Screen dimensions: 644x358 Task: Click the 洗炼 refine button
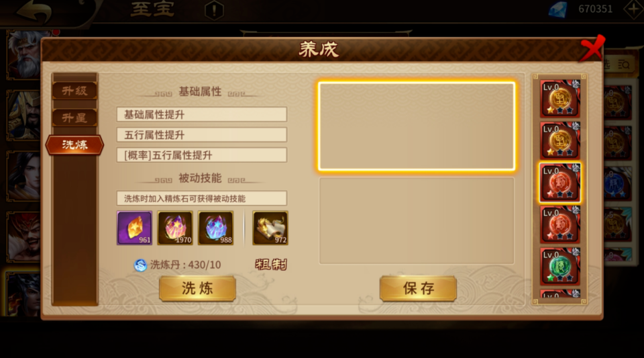coord(197,289)
